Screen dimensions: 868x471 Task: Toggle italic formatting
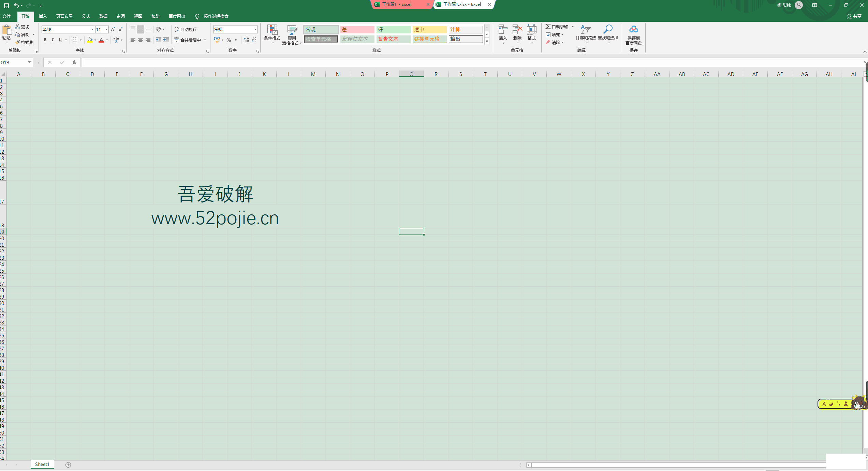[53, 40]
